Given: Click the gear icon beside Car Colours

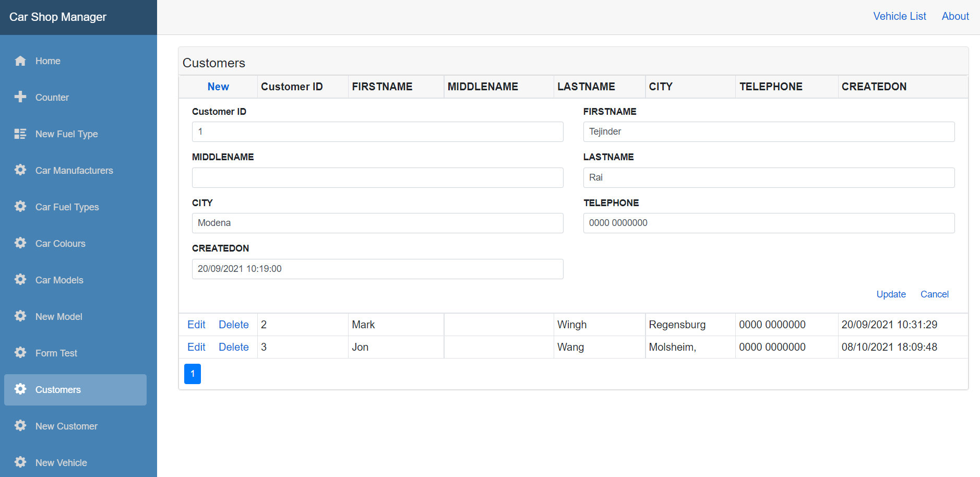Looking at the screenshot, I should (x=20, y=243).
